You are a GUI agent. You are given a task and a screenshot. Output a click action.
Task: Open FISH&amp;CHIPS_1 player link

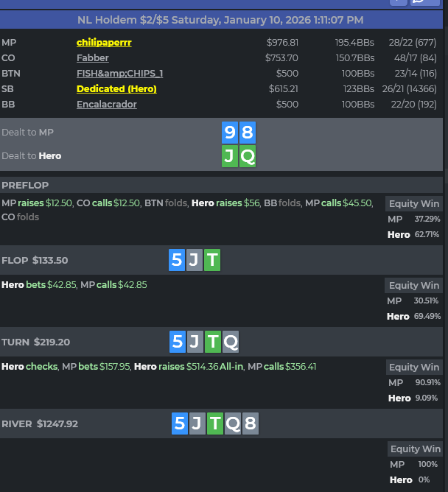[x=119, y=74]
